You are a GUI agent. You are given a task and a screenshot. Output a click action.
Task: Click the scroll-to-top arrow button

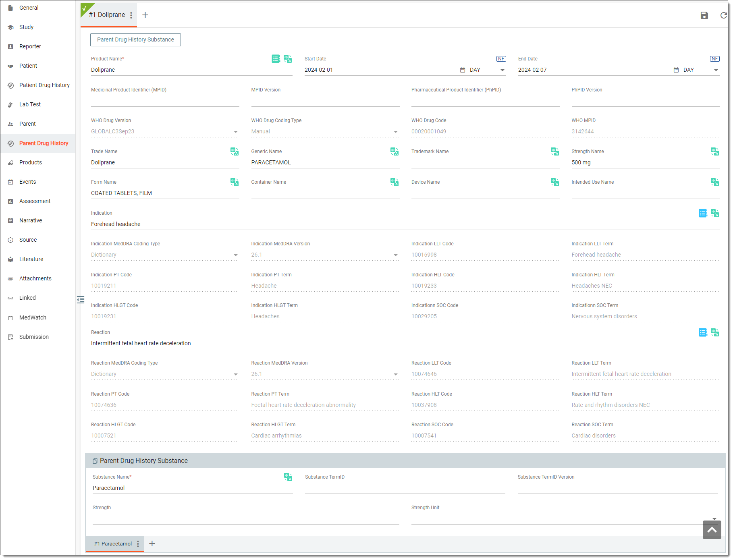(712, 530)
